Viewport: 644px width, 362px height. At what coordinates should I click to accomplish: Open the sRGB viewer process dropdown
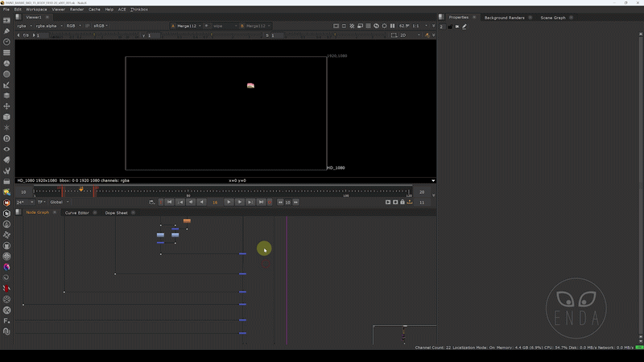[x=100, y=26]
